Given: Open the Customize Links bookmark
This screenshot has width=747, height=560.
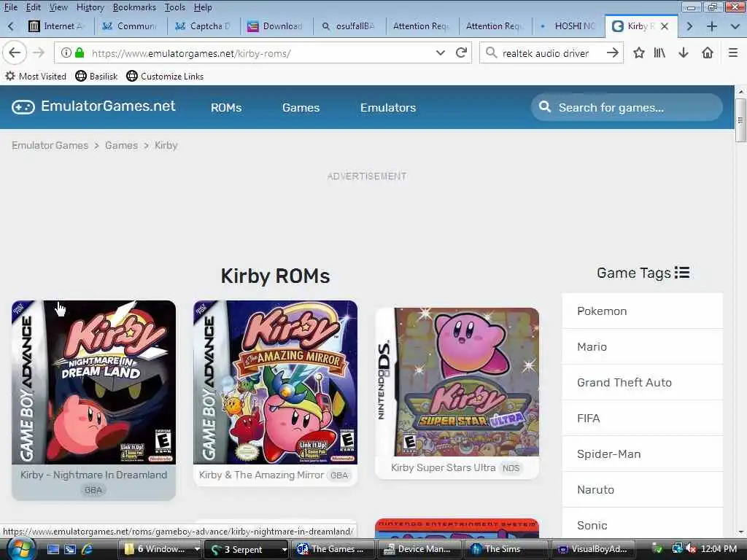Looking at the screenshot, I should tap(166, 76).
